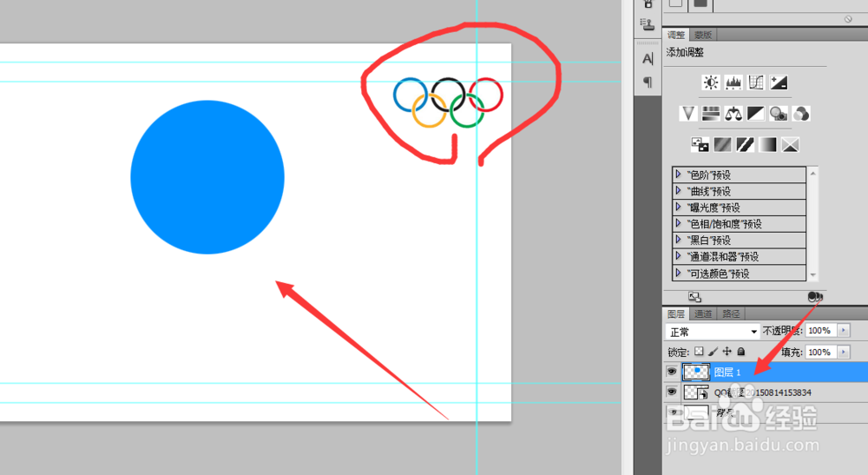Add a Selective Color adjustment
This screenshot has height=475, width=868.
790,144
